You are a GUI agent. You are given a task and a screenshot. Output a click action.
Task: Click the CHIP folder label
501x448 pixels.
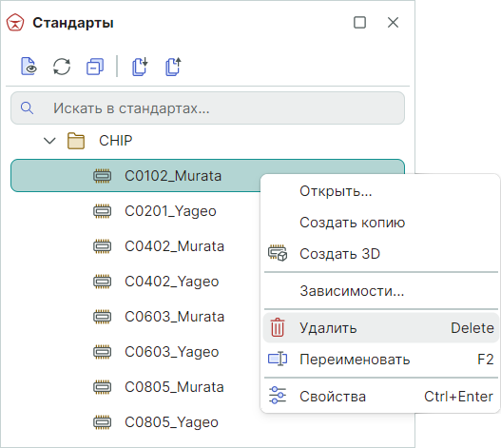tap(116, 141)
